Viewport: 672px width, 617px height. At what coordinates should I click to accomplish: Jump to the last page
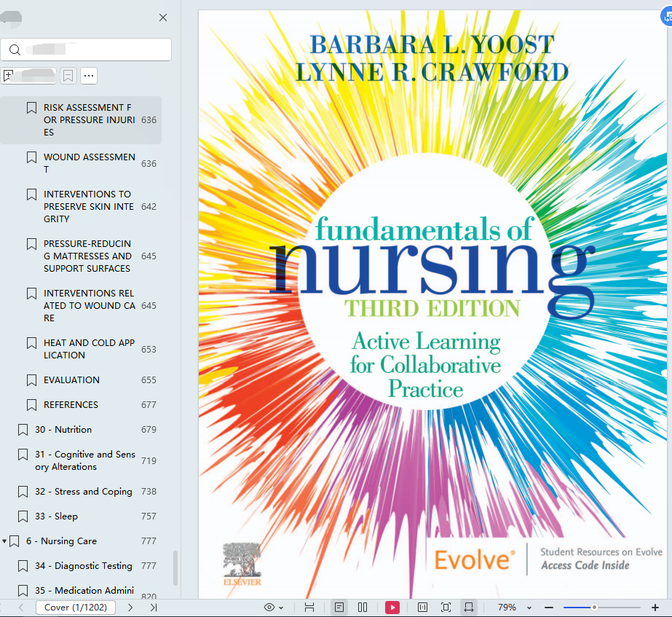click(x=154, y=608)
